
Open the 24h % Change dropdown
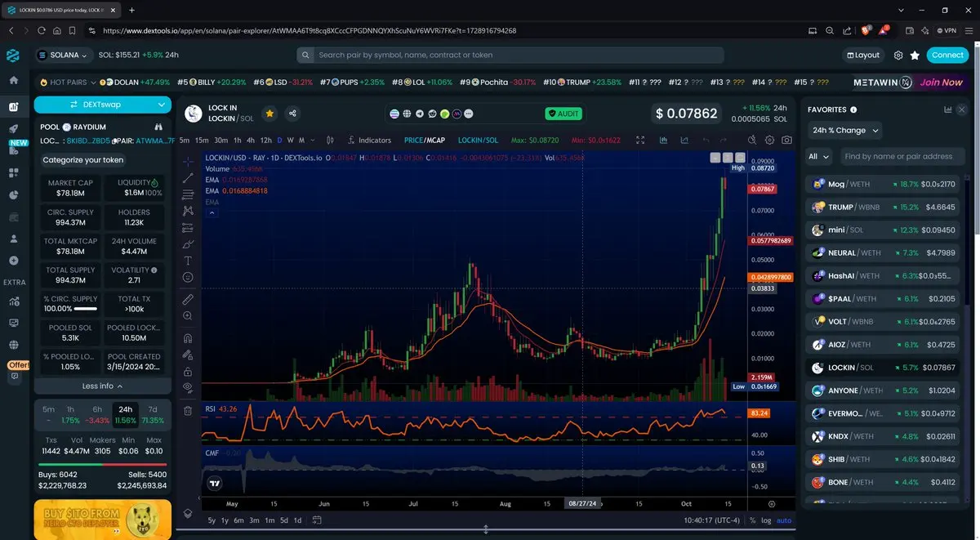coord(845,131)
